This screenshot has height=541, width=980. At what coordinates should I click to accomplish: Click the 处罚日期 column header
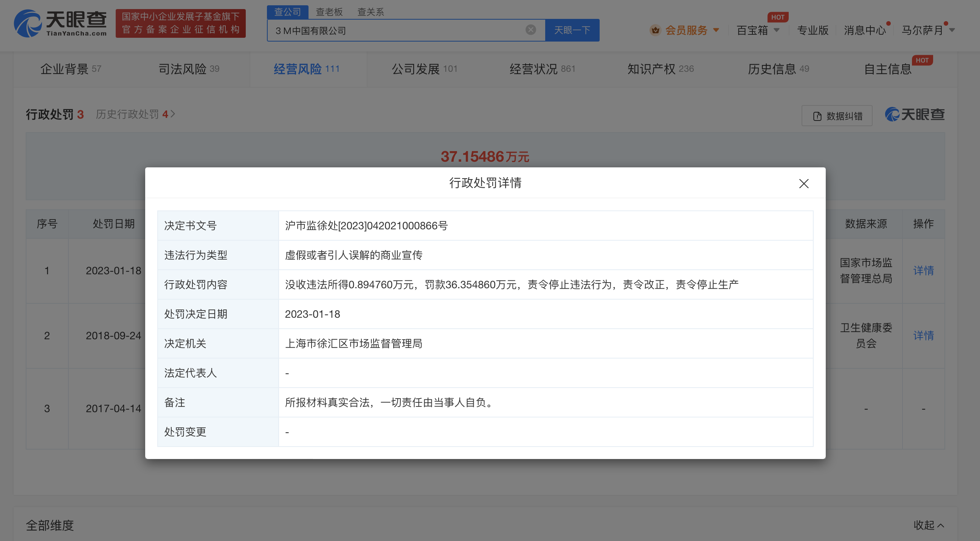[113, 224]
